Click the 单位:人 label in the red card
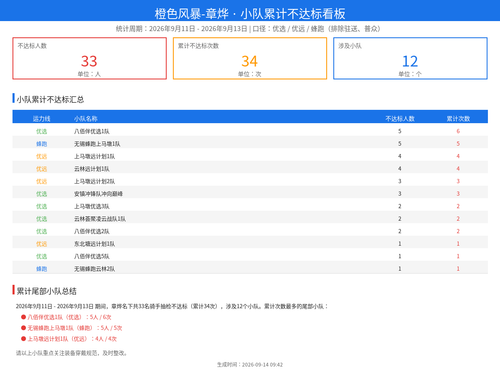The width and height of the screenshot is (500, 378). click(x=89, y=74)
